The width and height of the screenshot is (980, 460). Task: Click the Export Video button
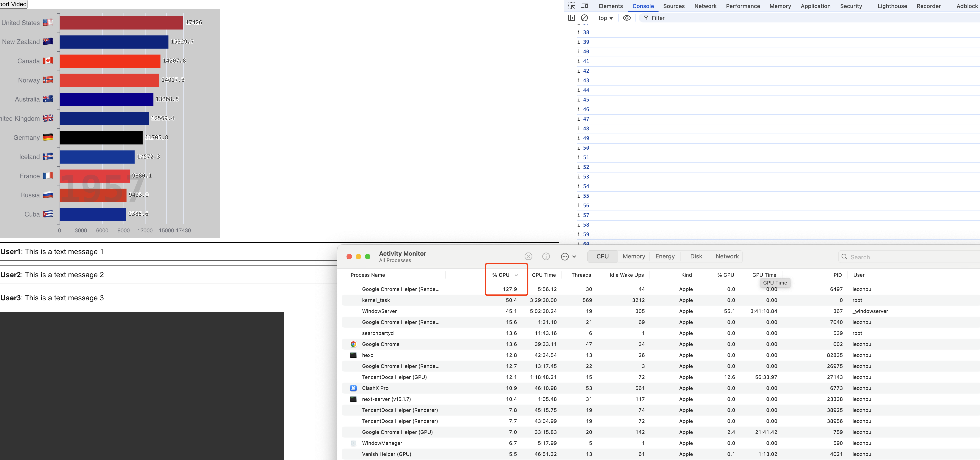pyautogui.click(x=13, y=4)
